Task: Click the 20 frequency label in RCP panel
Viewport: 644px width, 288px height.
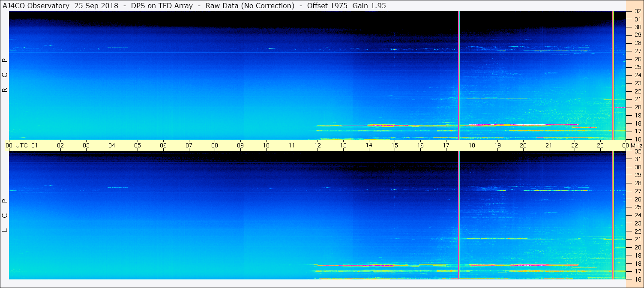Action: click(x=638, y=107)
